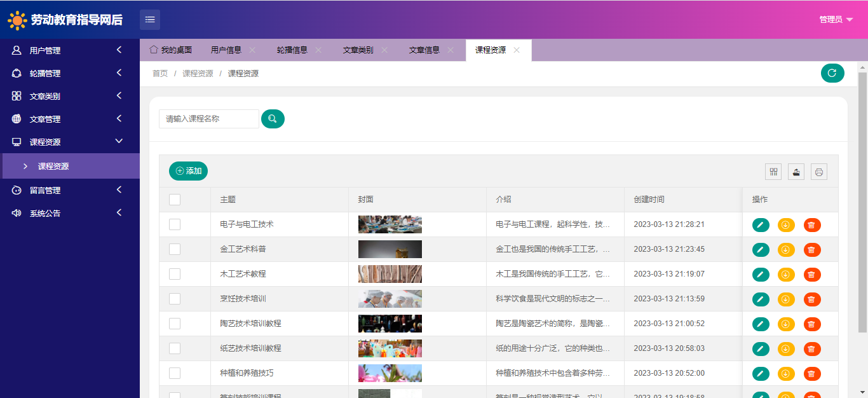Viewport: 868px width, 398px height.
Task: Download the 金工艺术科普 resource
Action: click(786, 250)
